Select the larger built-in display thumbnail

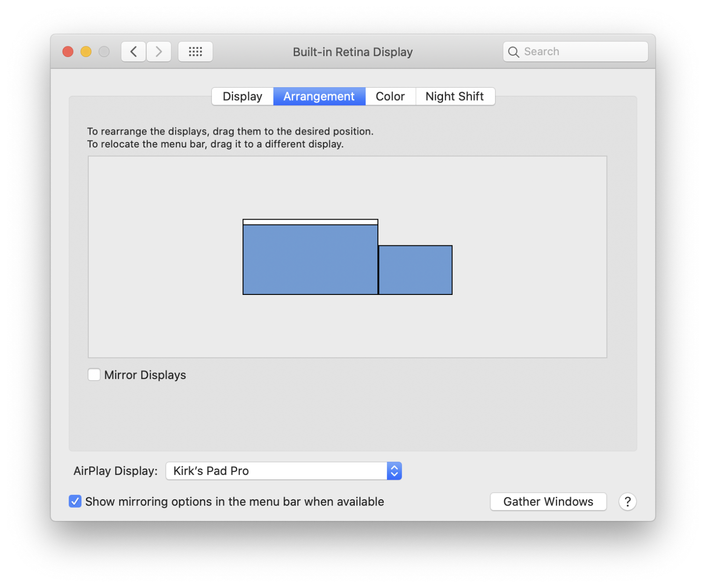coord(310,260)
